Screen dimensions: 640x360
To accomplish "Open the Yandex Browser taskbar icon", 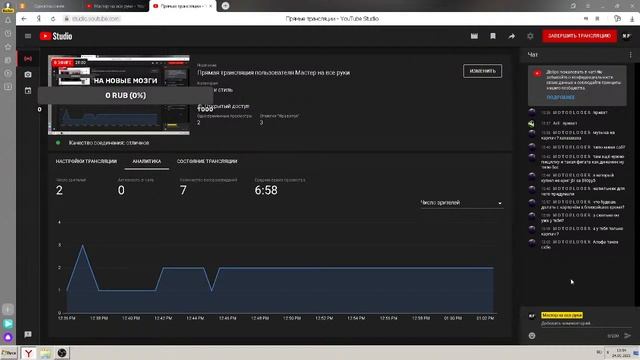I will click(28, 353).
